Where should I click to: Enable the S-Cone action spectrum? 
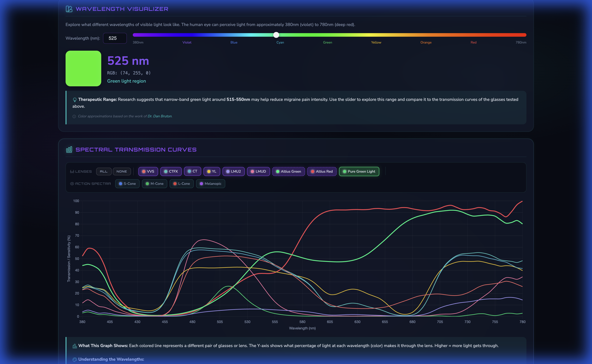click(127, 184)
